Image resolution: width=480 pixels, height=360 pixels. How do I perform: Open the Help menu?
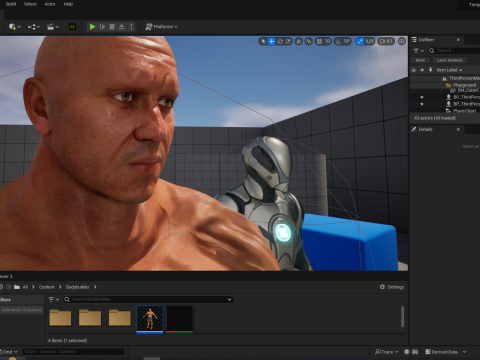[x=68, y=4]
